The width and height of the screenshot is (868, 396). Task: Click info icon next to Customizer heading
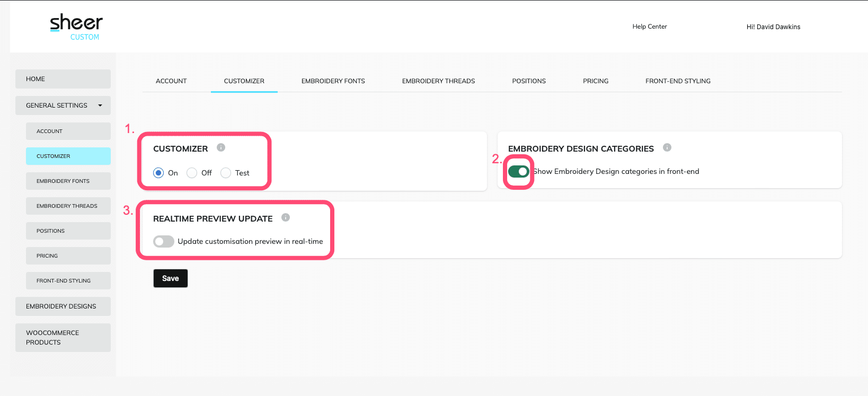(221, 148)
